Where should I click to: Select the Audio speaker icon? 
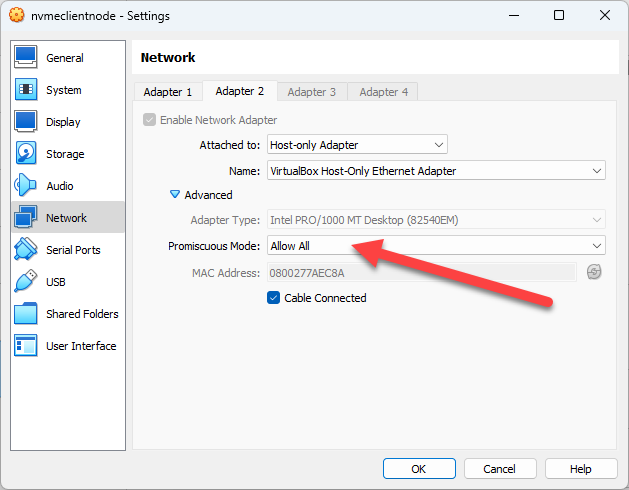(26, 186)
